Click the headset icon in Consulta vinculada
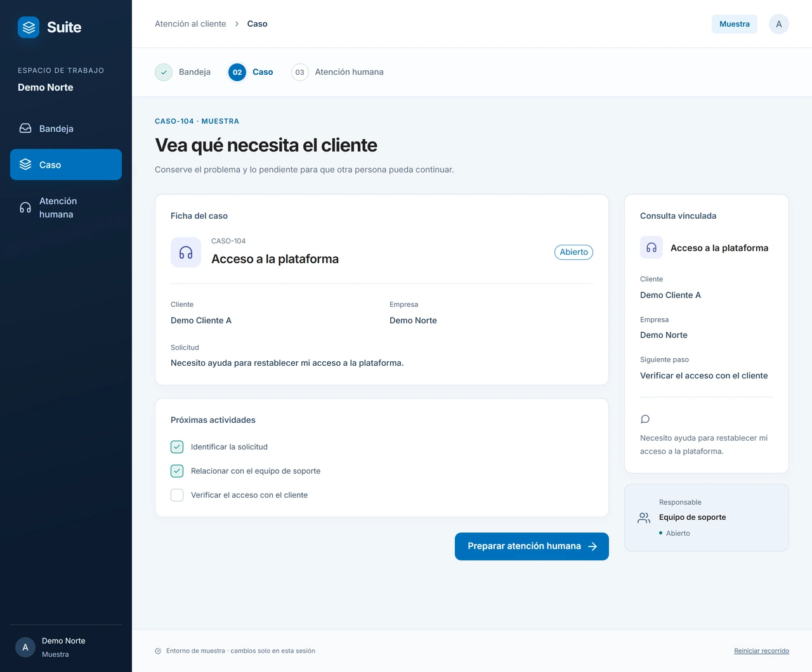Image resolution: width=812 pixels, height=672 pixels. pos(652,248)
